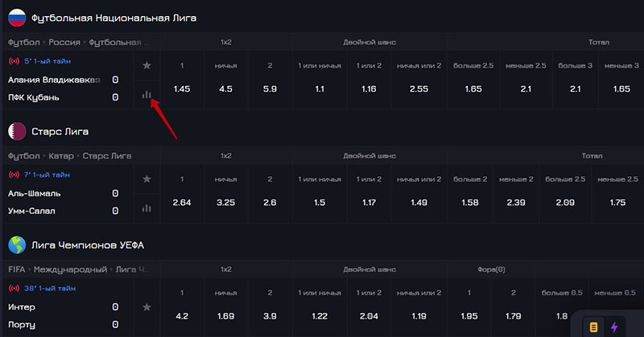Click the globe icon for Лига Чемпионов
Screen dimensions: 644x337
(x=16, y=244)
